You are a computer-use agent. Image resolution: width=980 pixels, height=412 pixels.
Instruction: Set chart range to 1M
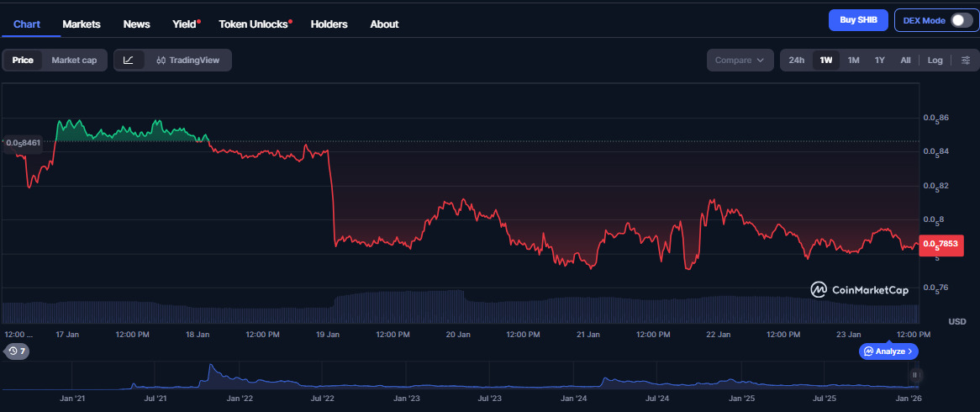click(853, 60)
